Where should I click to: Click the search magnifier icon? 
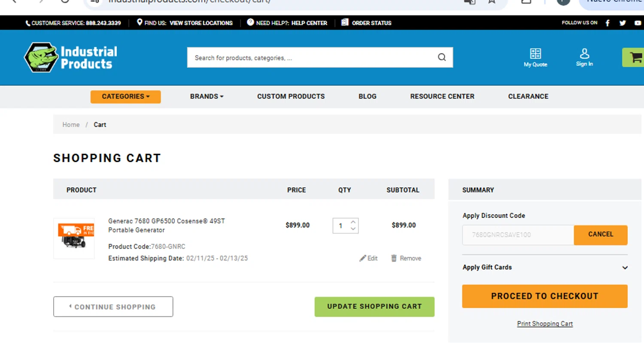442,57
